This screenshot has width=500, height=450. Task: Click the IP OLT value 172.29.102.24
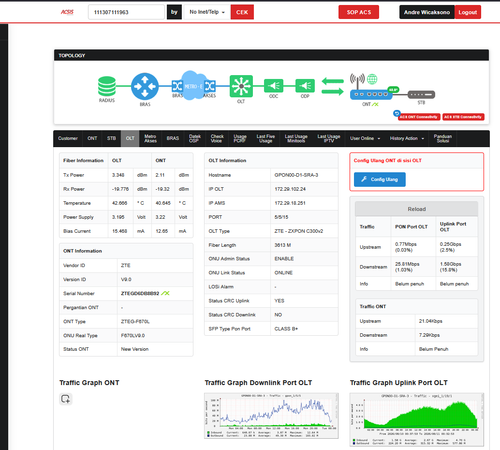[x=290, y=189]
